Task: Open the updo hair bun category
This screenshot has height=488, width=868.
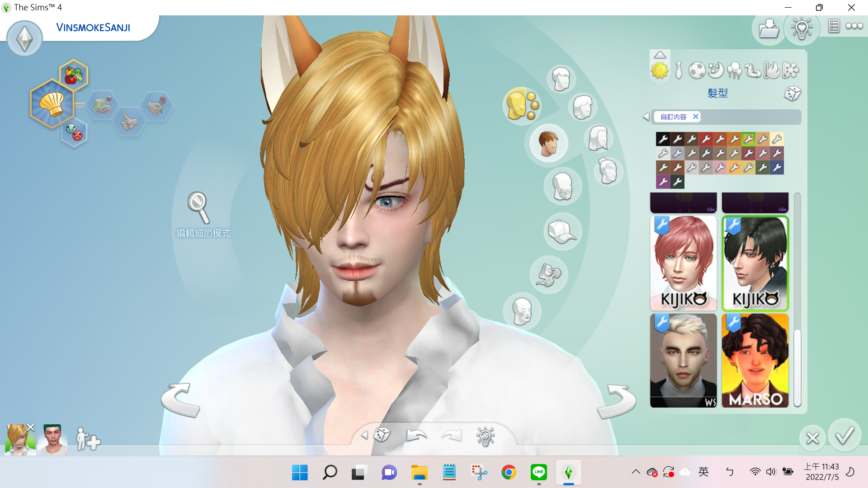Action: [608, 171]
